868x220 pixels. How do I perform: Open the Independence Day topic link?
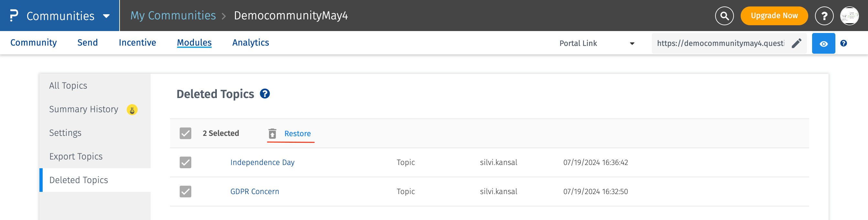(x=262, y=162)
